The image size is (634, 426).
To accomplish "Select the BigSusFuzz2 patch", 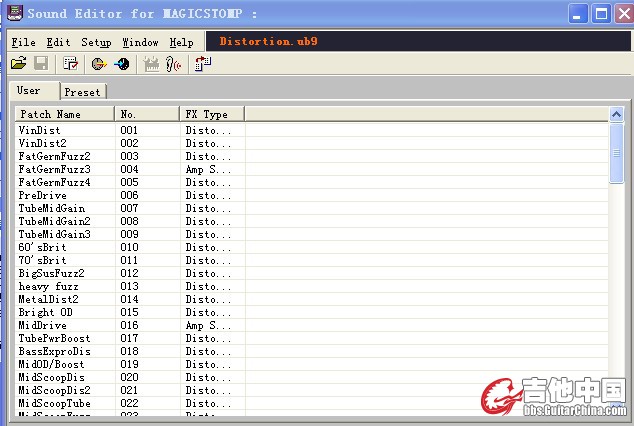I will click(x=52, y=273).
